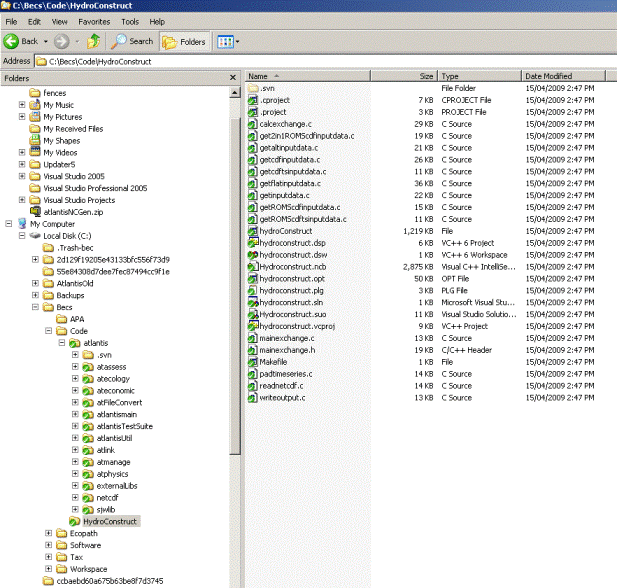Select hydroconstruct.sln solution file icon
The height and width of the screenshot is (588, 617).
[x=253, y=302]
